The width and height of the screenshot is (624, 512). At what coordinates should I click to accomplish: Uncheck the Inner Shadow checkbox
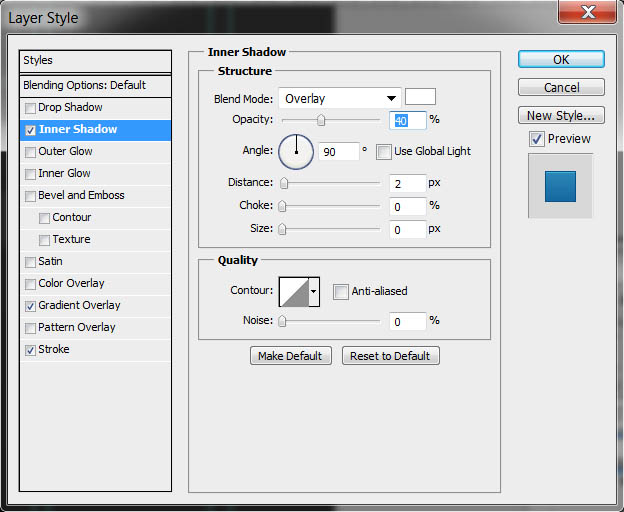[x=30, y=130]
